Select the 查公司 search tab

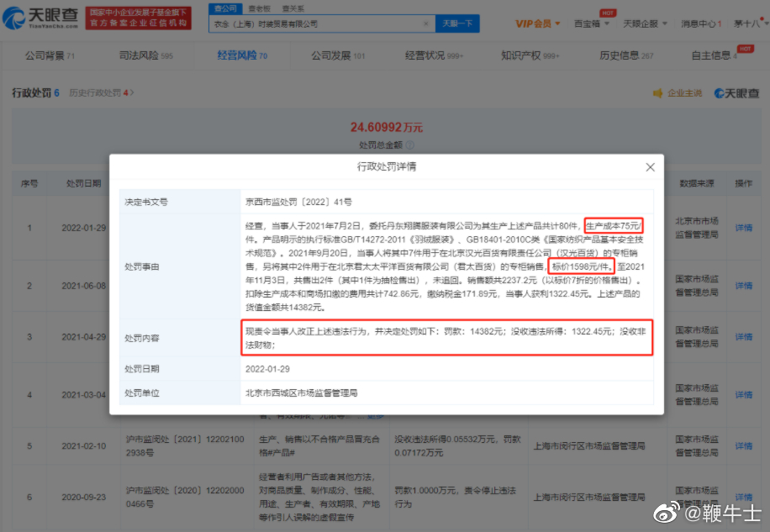(225, 8)
